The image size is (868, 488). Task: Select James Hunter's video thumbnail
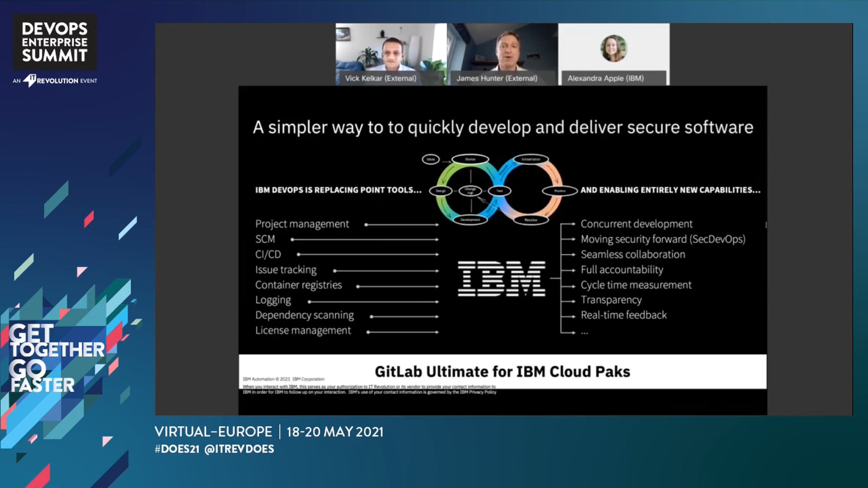tap(502, 54)
